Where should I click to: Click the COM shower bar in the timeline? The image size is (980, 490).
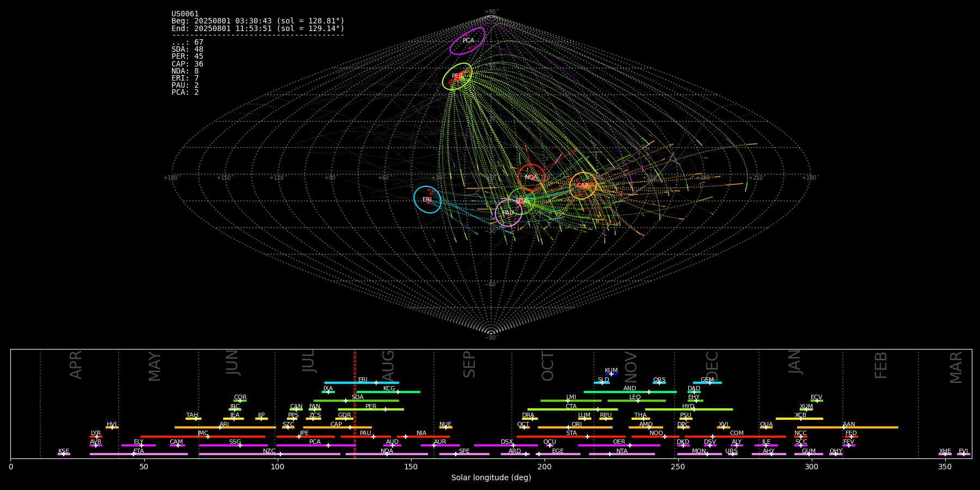coord(736,436)
